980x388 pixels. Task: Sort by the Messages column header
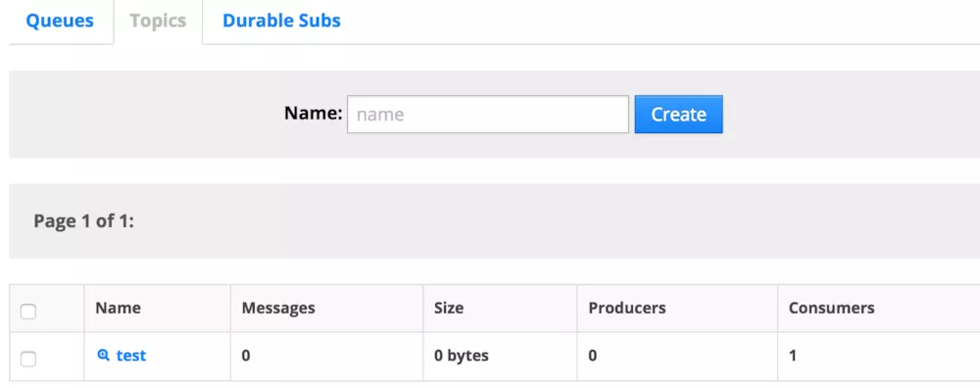tap(278, 308)
